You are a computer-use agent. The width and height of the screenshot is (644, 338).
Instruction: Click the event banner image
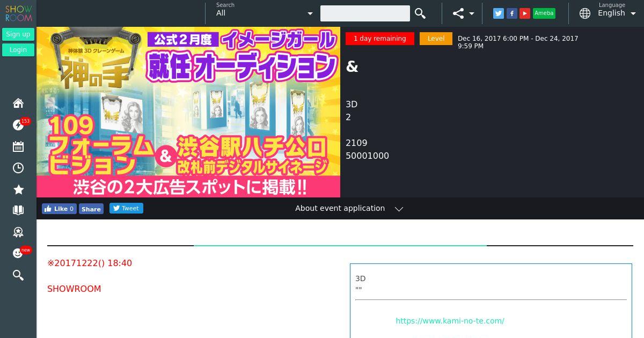point(188,112)
